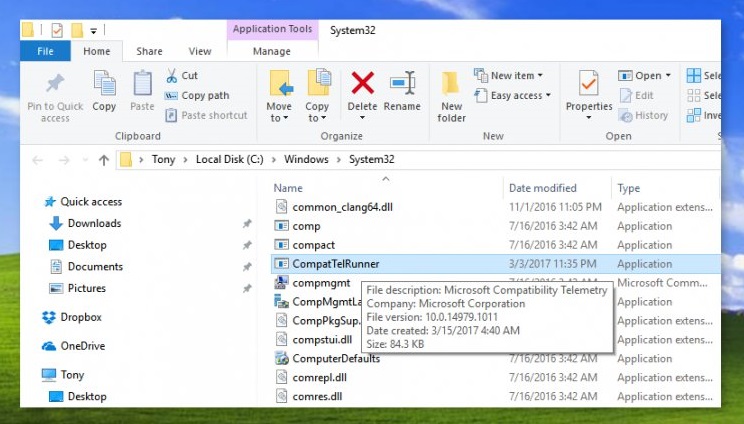Open Customize Quick Access Toolbar dropdown

point(94,31)
